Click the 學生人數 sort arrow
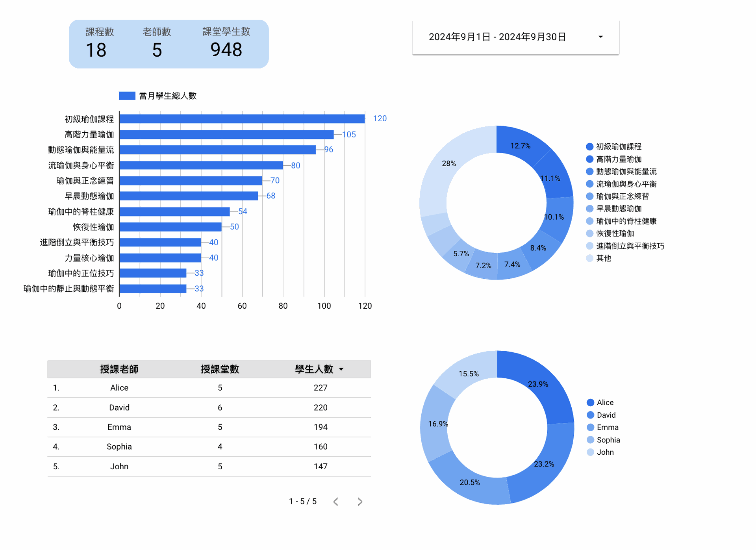756x550 pixels. click(341, 369)
